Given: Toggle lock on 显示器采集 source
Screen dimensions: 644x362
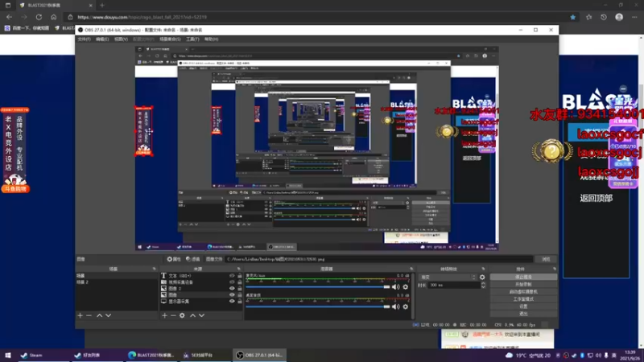Looking at the screenshot, I should (x=239, y=301).
